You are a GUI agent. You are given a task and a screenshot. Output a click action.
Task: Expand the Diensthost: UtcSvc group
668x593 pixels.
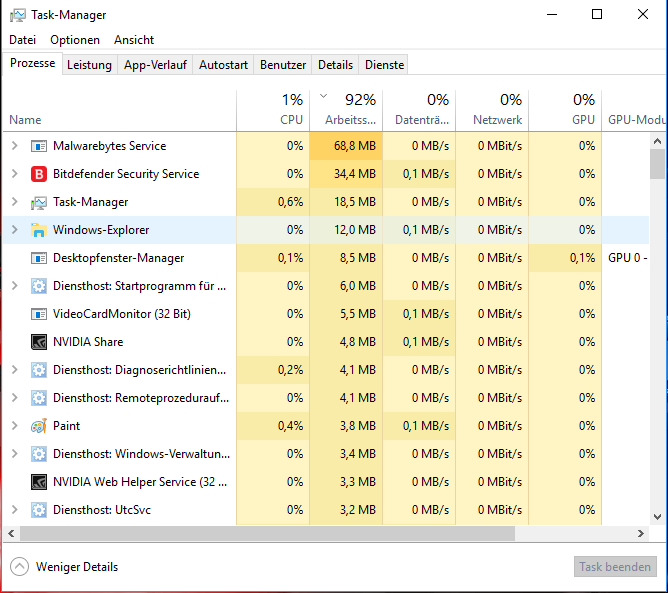tap(14, 510)
